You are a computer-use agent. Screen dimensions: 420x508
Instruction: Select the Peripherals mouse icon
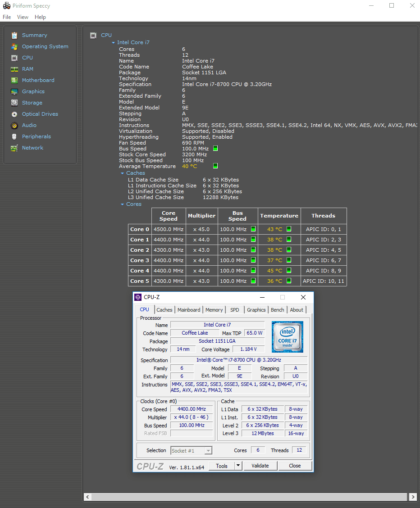click(x=14, y=137)
